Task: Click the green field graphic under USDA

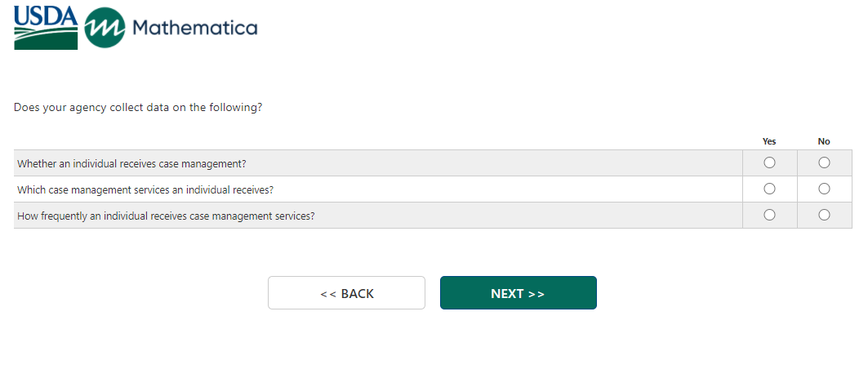Action: (x=46, y=38)
